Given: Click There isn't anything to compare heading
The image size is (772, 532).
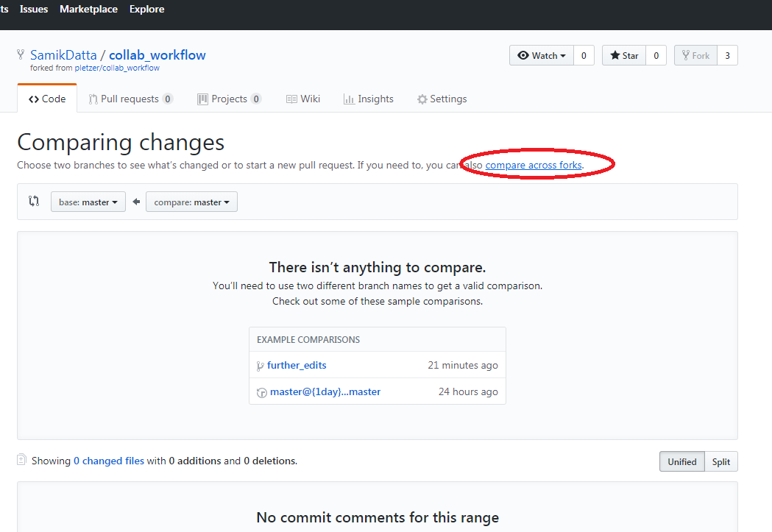Looking at the screenshot, I should [378, 267].
